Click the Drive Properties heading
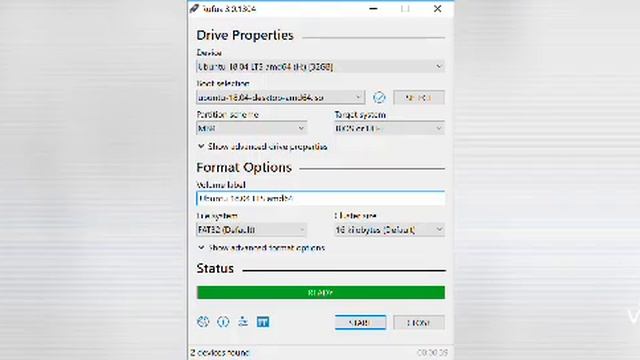640x360 pixels. point(245,36)
